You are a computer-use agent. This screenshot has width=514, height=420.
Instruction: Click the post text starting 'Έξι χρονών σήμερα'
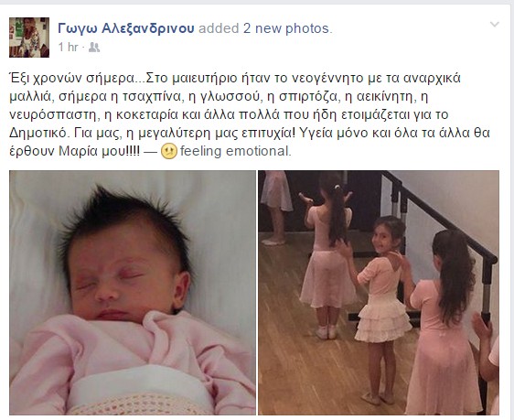pyautogui.click(x=250, y=114)
